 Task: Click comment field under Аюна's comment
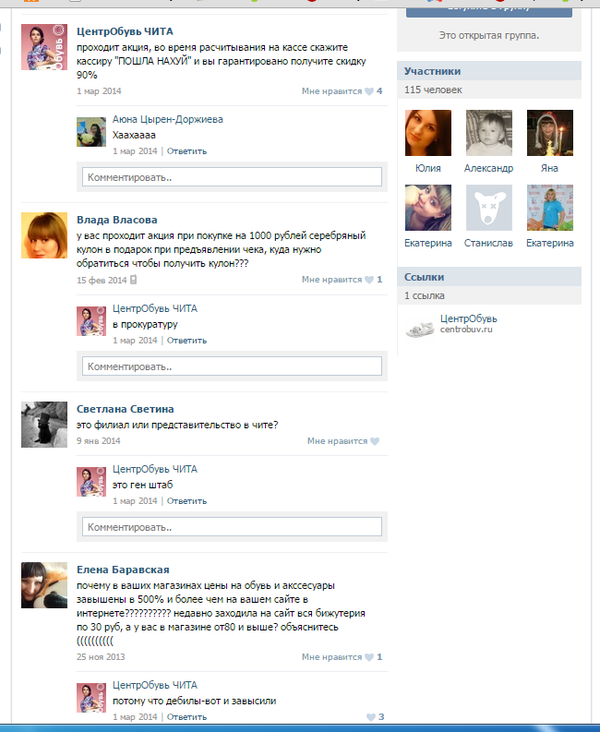coord(232,177)
